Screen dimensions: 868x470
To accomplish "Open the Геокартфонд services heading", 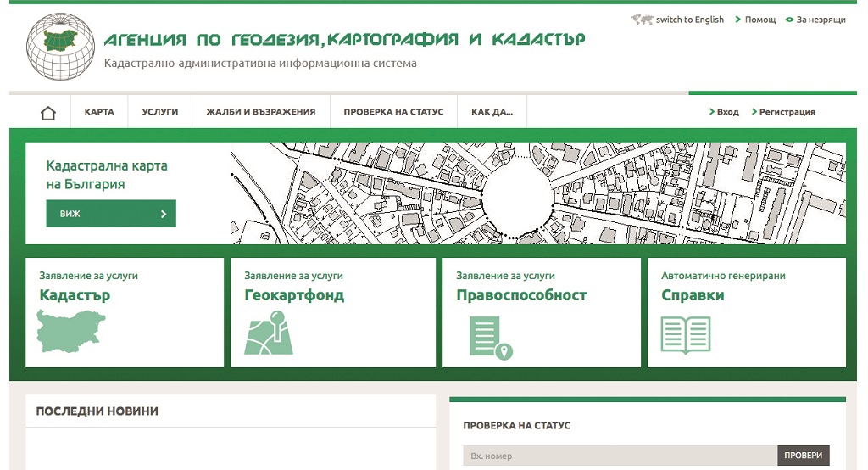I will tap(294, 295).
